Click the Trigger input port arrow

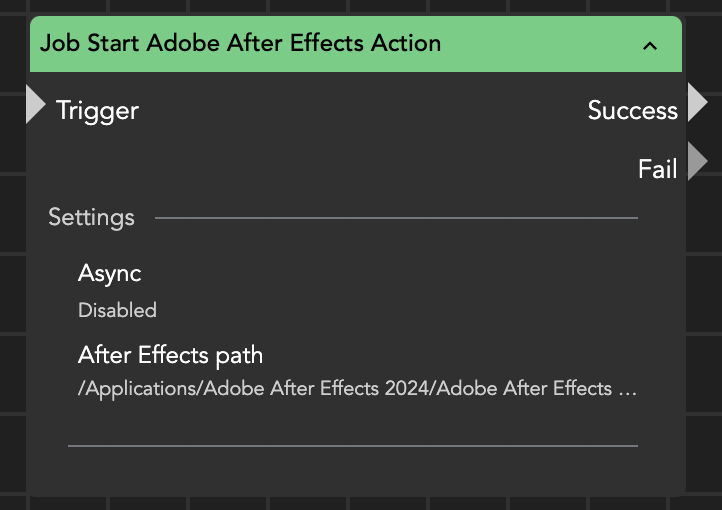pyautogui.click(x=35, y=105)
